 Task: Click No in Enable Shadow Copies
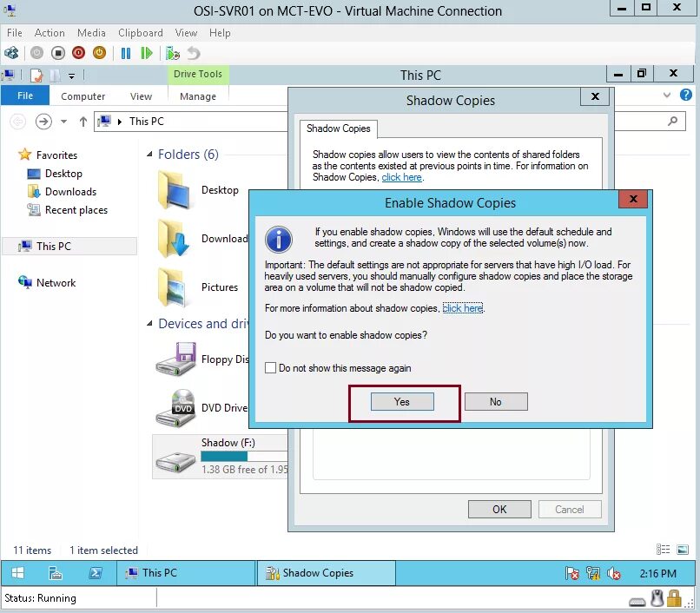click(496, 402)
